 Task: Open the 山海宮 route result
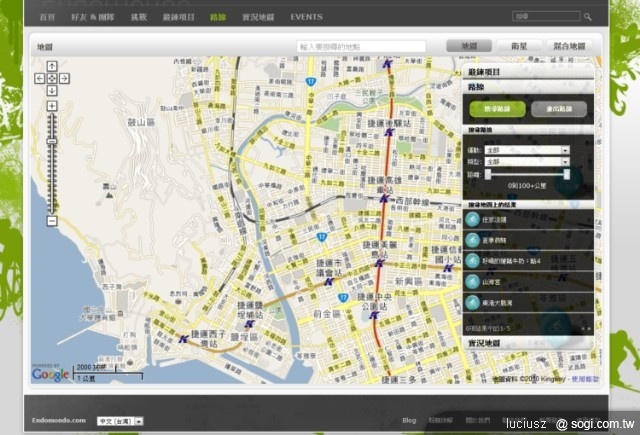coord(528,282)
